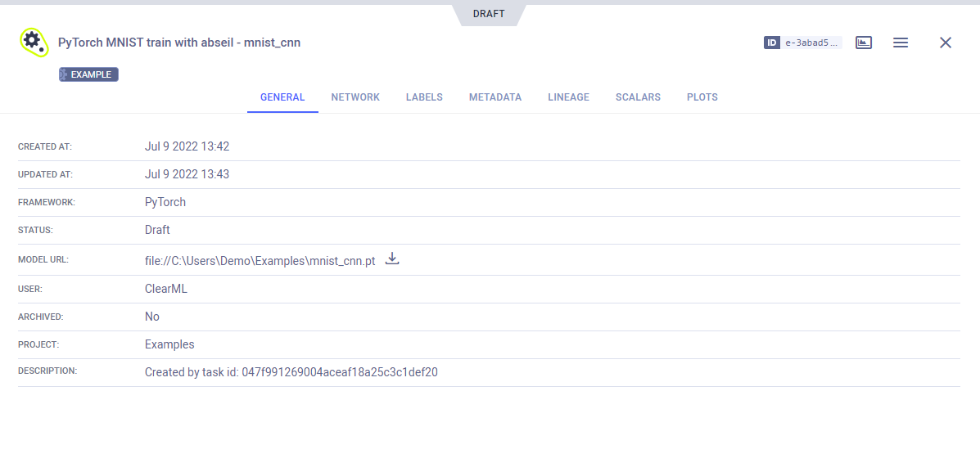
Task: Click the image view icon beside the ID
Action: [x=864, y=43]
